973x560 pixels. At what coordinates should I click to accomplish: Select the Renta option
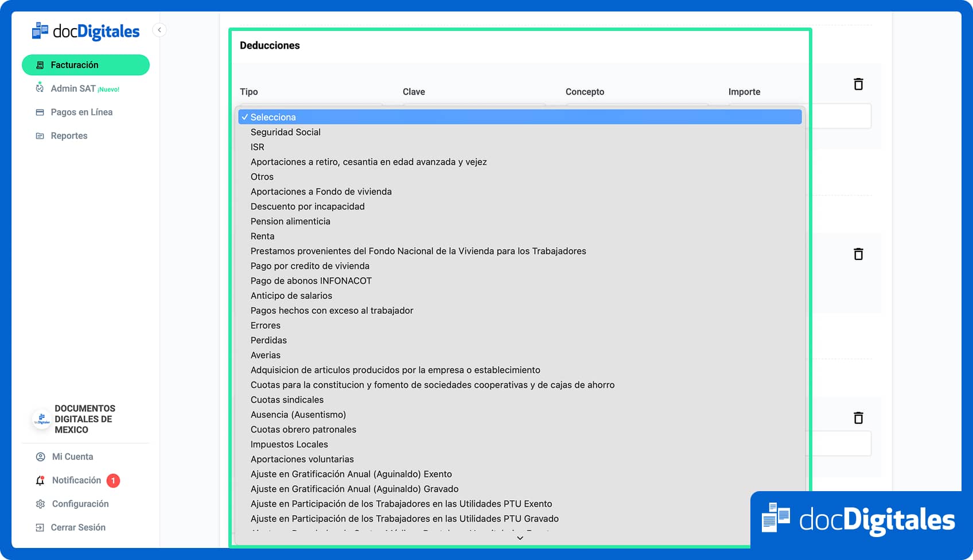click(520, 236)
